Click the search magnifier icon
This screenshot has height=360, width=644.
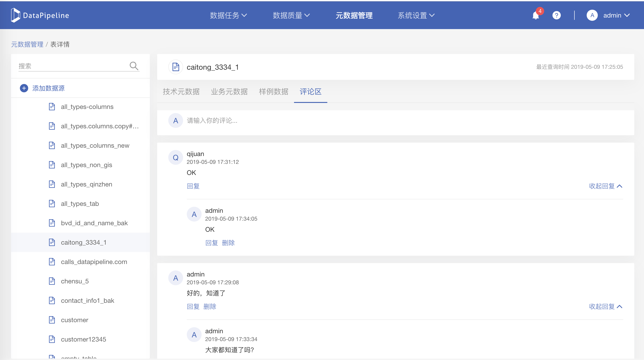[x=134, y=66]
